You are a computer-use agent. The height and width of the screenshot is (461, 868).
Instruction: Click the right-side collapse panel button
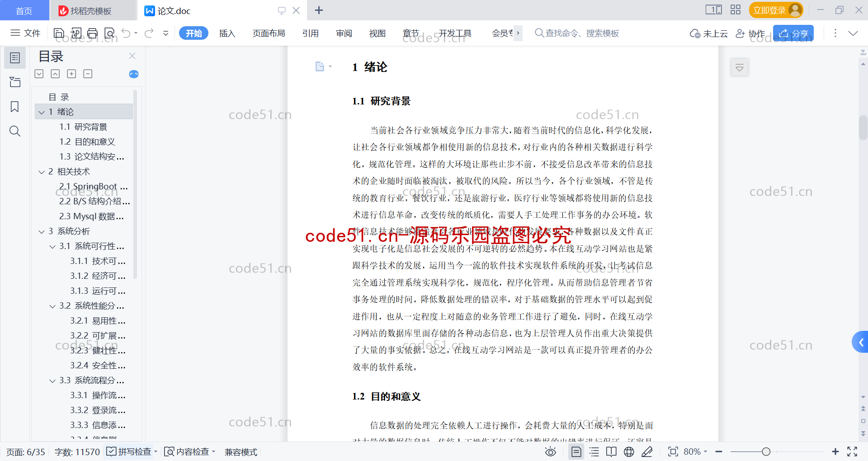[x=740, y=68]
